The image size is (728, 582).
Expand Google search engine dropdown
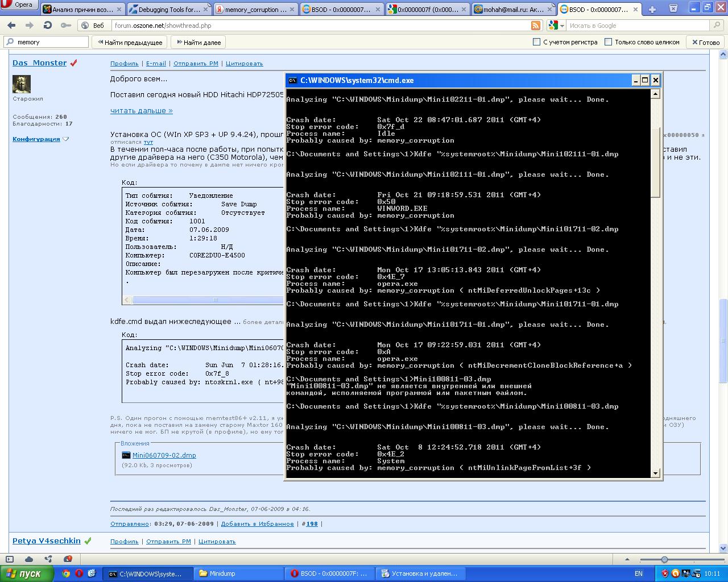557,26
